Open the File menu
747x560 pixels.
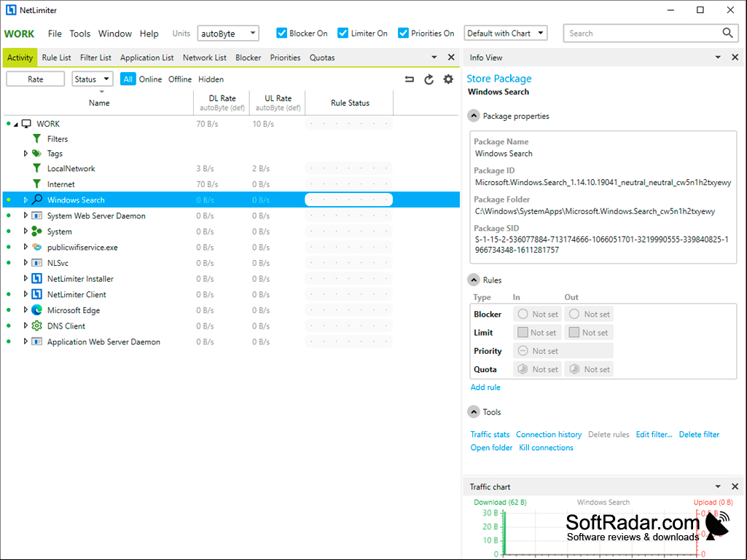coord(55,33)
